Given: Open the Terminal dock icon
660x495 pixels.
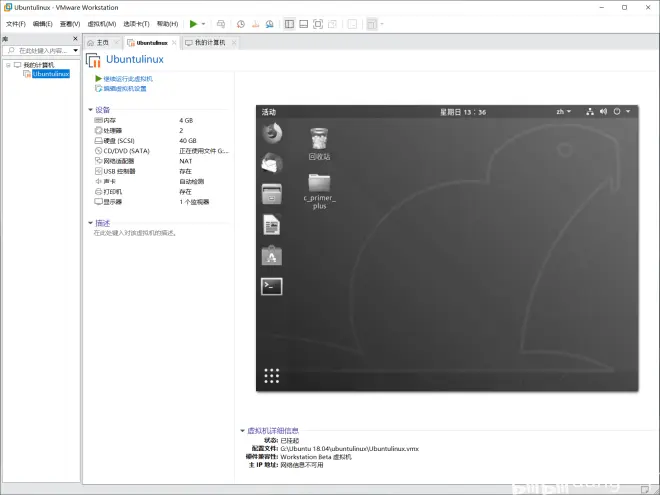Looking at the screenshot, I should click(x=272, y=286).
